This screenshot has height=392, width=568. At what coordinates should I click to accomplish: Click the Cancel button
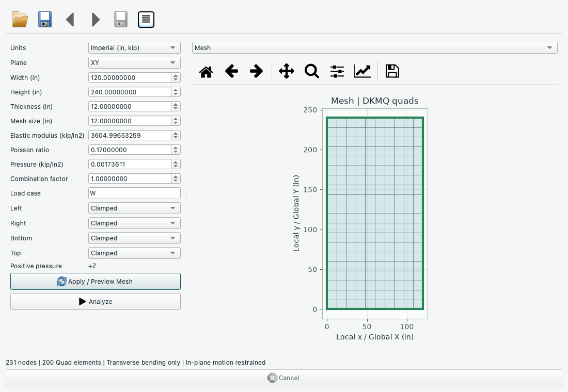click(284, 378)
